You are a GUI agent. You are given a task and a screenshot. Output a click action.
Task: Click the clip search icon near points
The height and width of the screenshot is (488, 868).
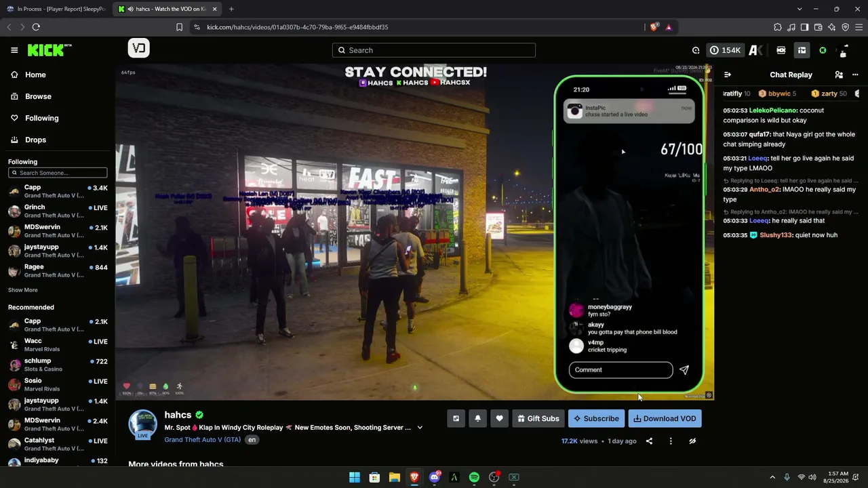tap(696, 50)
